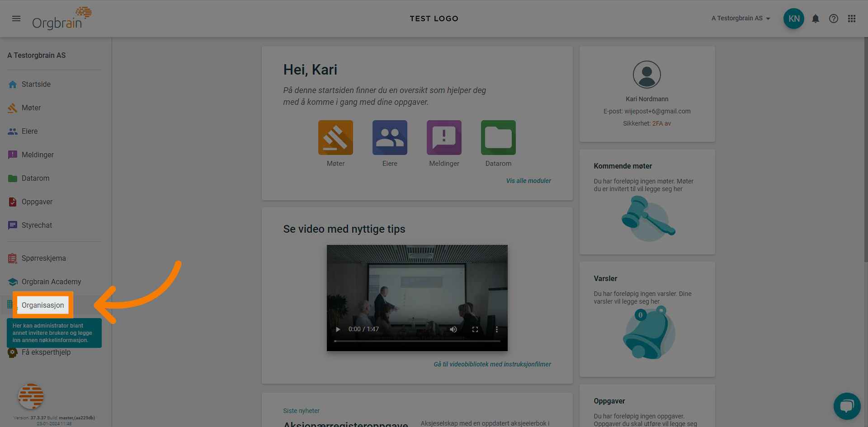
Task: Click Vis alle moduler link
Action: (x=528, y=181)
